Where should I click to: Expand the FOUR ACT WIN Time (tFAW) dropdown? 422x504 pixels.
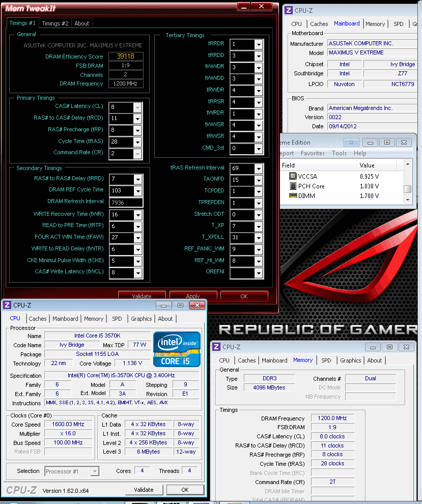(138, 238)
